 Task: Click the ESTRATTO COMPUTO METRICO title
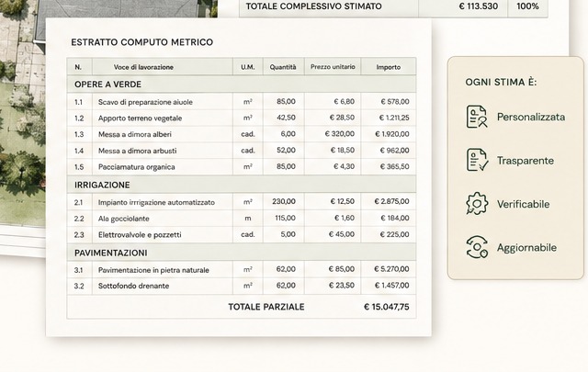coord(141,42)
